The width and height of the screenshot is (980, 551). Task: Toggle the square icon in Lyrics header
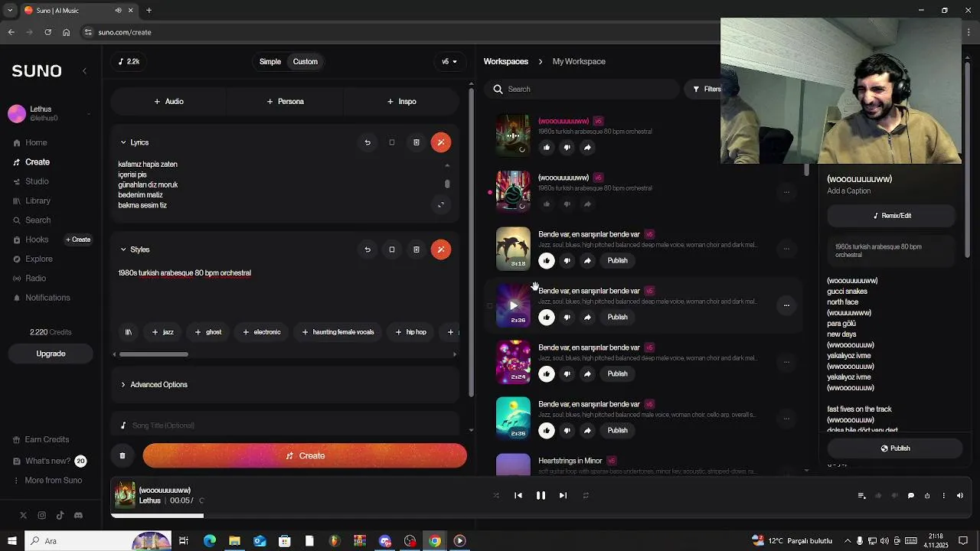pos(392,142)
